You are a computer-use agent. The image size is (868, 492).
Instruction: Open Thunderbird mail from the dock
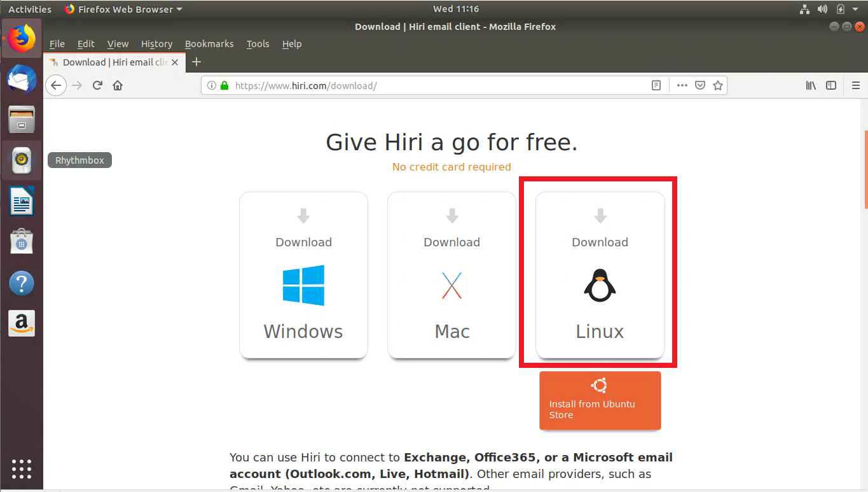pyautogui.click(x=22, y=79)
